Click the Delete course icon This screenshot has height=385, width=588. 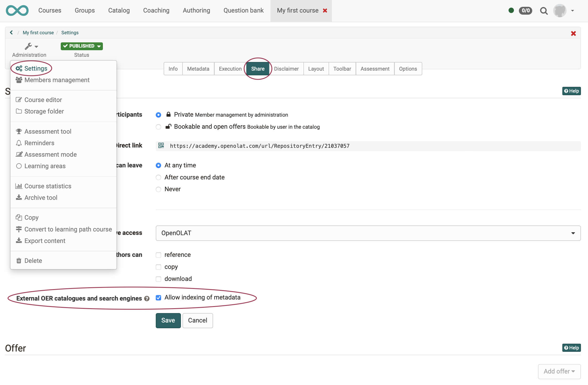pos(19,260)
